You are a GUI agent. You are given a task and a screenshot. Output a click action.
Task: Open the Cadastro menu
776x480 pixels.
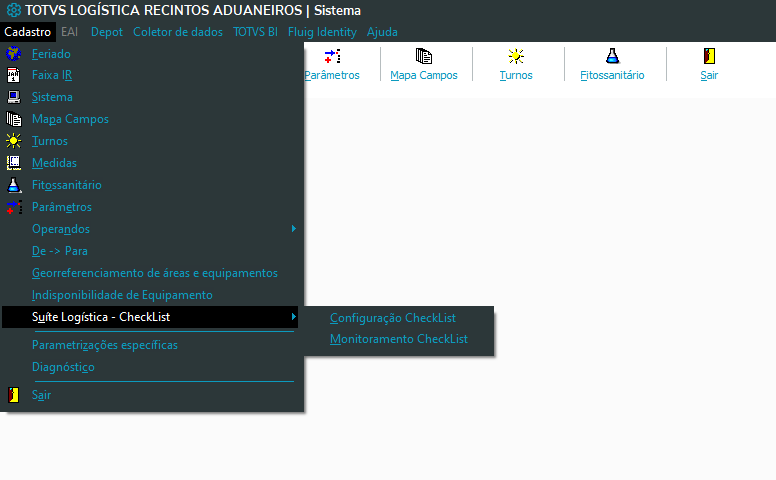point(28,32)
